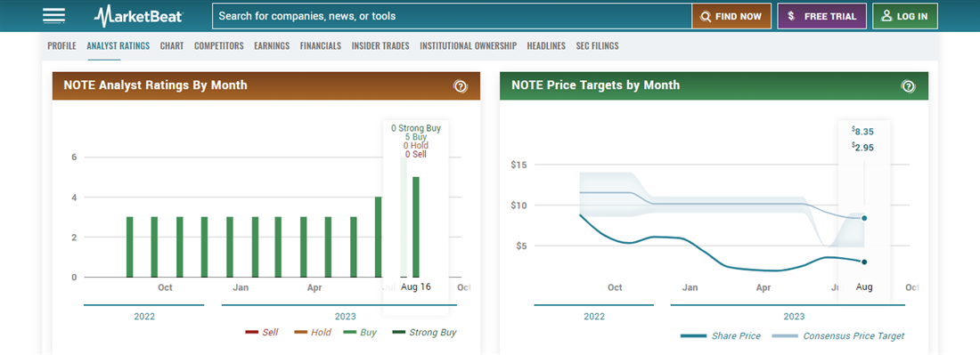This screenshot has width=980, height=355.
Task: Click the search field for companies
Action: (x=452, y=16)
